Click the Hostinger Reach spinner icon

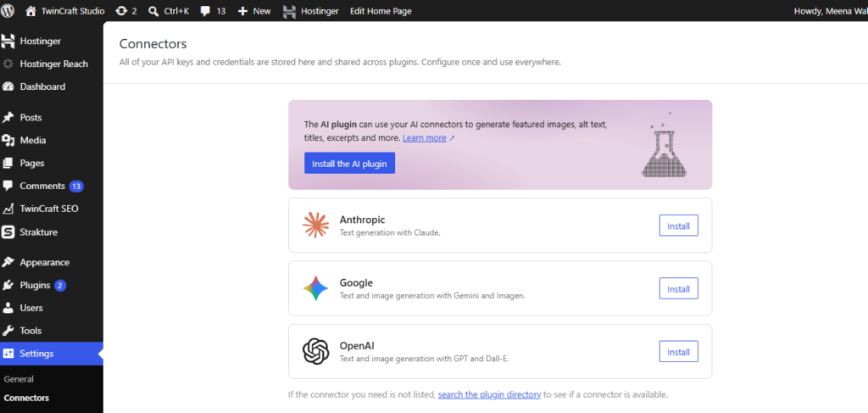(x=8, y=64)
